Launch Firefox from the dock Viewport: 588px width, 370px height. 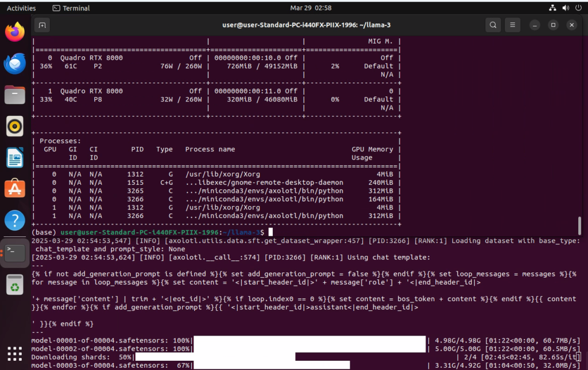pos(15,32)
